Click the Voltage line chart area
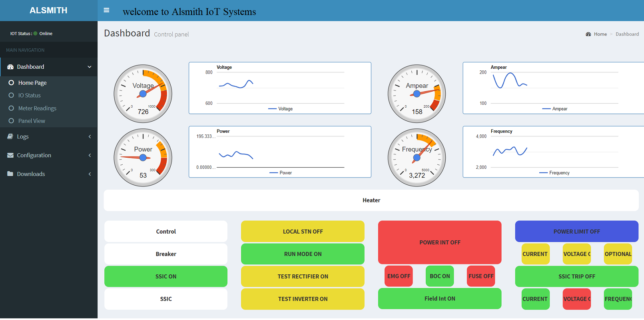The image size is (644, 320). [280, 88]
